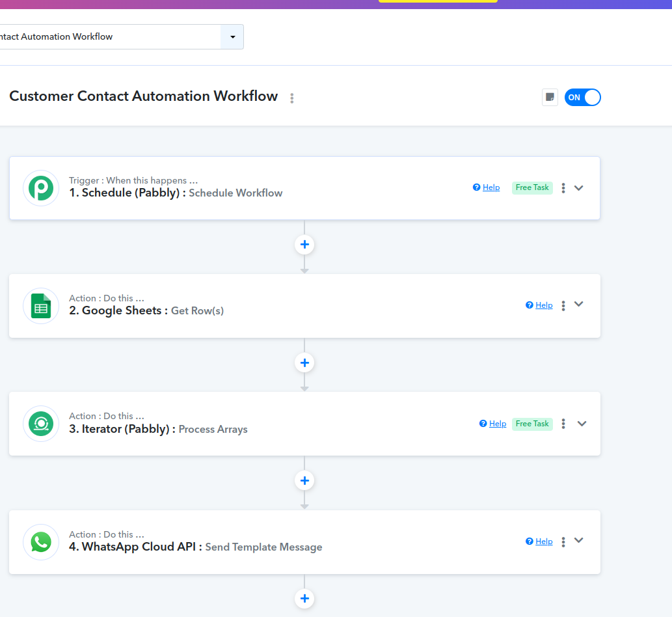The image size is (672, 617).
Task: Click 'Trigger : When this happens ...' label
Action: pos(133,180)
